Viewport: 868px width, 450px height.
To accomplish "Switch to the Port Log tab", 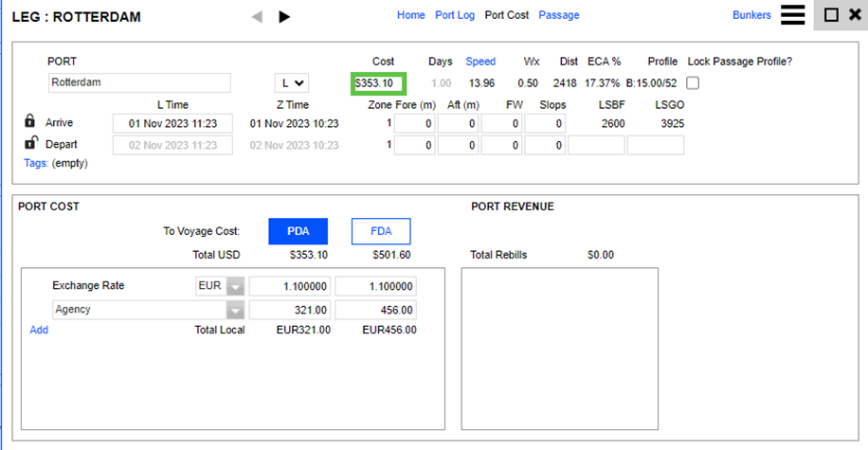I will click(x=455, y=15).
